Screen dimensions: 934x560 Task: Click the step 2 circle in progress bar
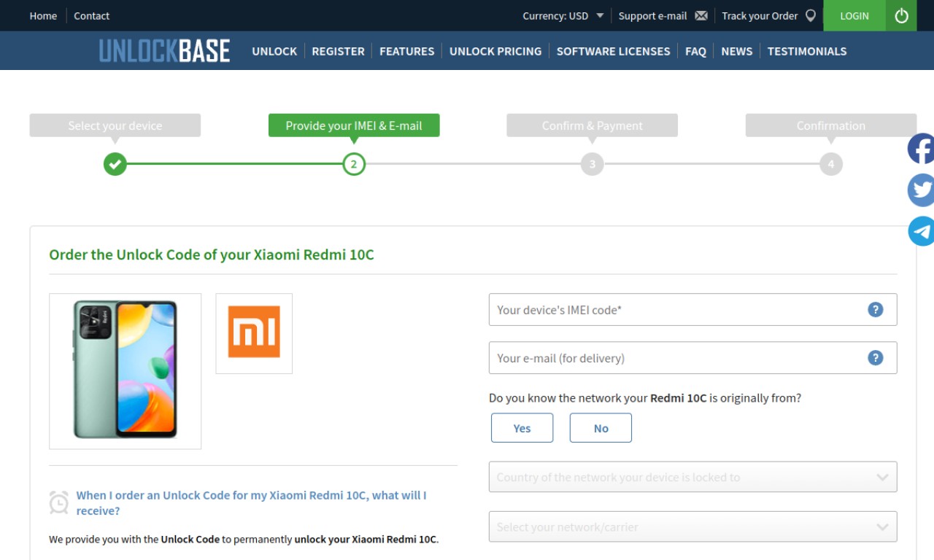(x=354, y=164)
